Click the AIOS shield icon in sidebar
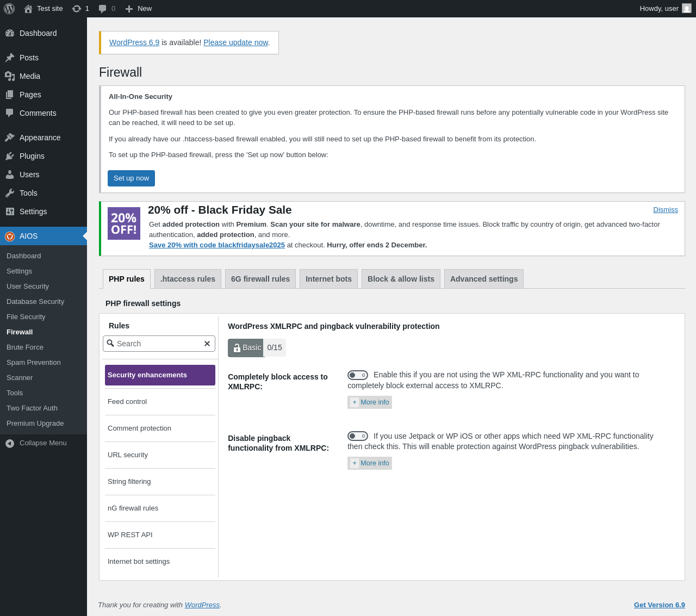The image size is (696, 616). click(10, 236)
